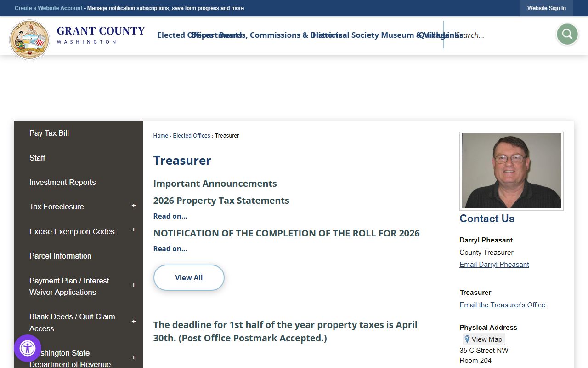Click the Elected Offices breadcrumb link
The width and height of the screenshot is (588, 368).
click(192, 136)
